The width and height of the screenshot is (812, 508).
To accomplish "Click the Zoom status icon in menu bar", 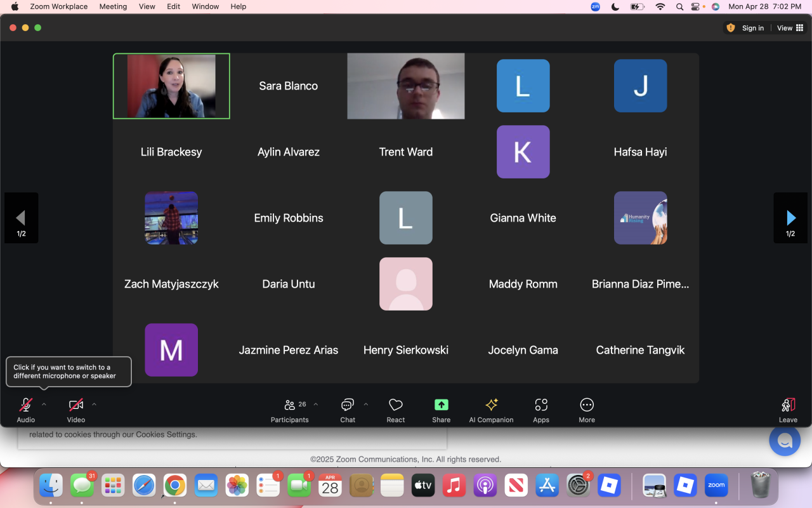I will tap(596, 6).
